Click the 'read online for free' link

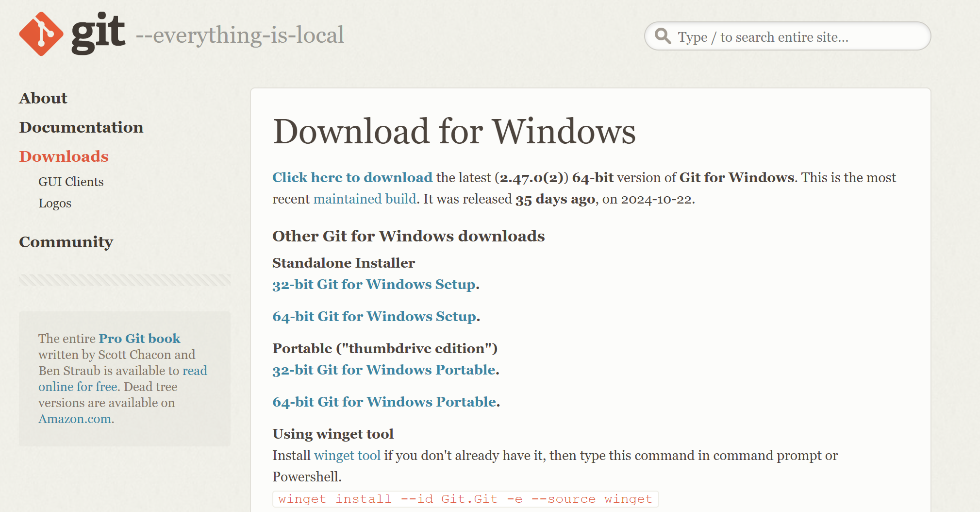click(x=122, y=378)
